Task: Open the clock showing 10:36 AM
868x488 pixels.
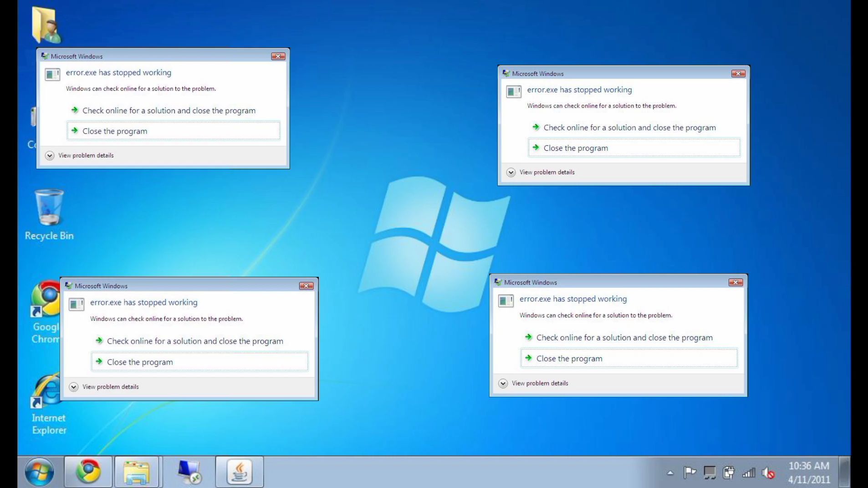Action: pyautogui.click(x=809, y=473)
